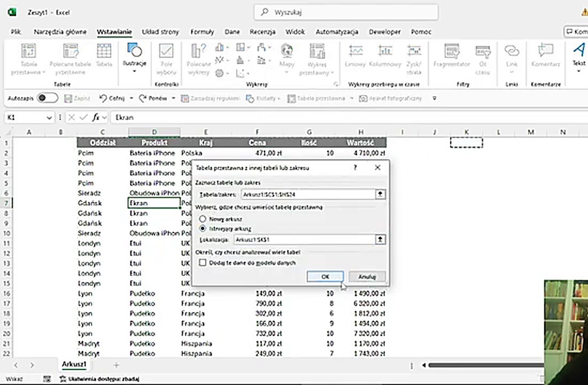
Task: Check Dodaj te dane do modelu danych
Action: tap(203, 263)
